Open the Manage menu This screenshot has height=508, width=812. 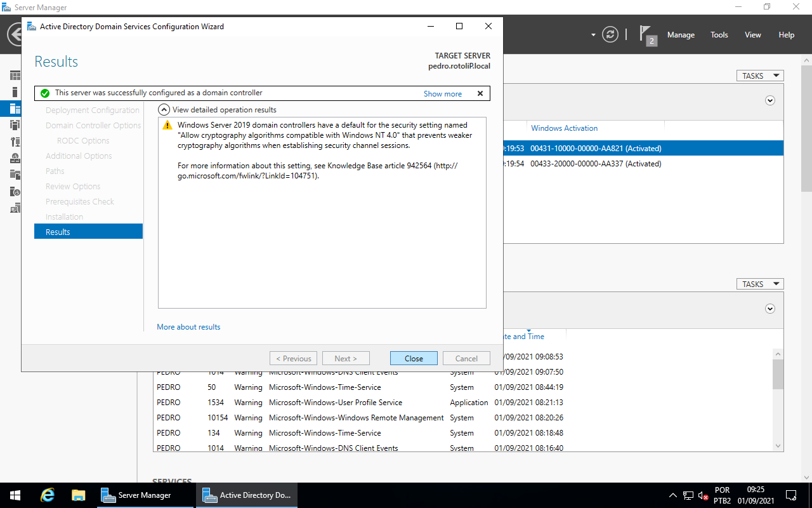point(681,35)
